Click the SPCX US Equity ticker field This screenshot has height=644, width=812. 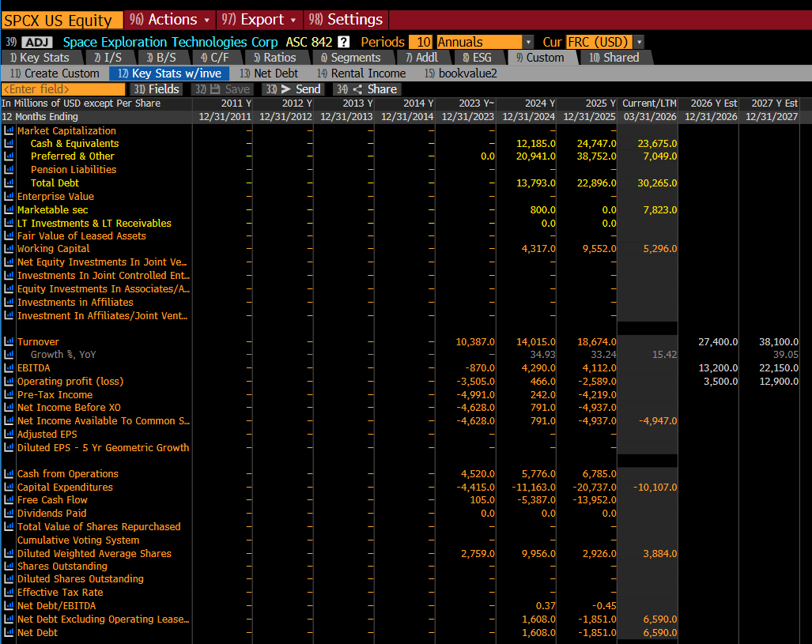click(x=62, y=21)
